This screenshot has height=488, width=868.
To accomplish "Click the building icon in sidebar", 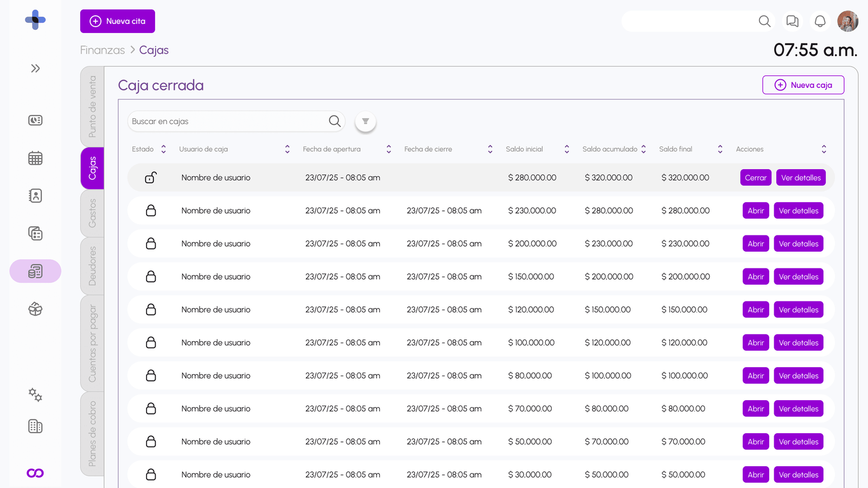I will (x=35, y=427).
